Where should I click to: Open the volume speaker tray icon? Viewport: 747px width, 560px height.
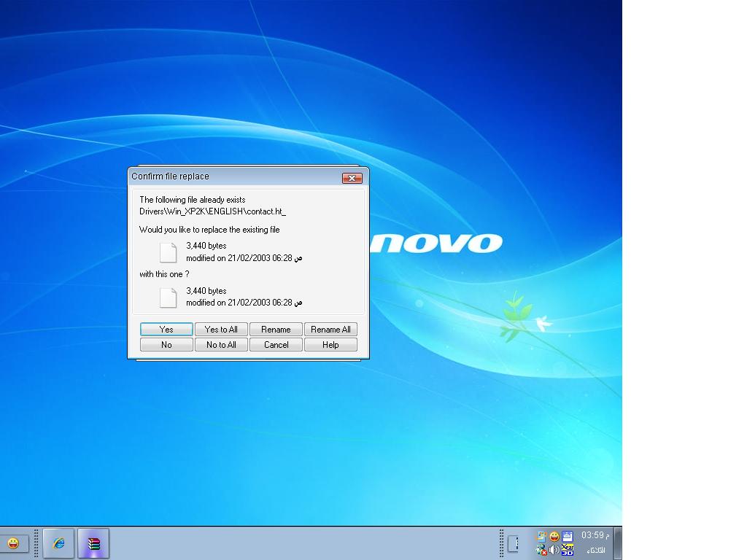[554, 550]
